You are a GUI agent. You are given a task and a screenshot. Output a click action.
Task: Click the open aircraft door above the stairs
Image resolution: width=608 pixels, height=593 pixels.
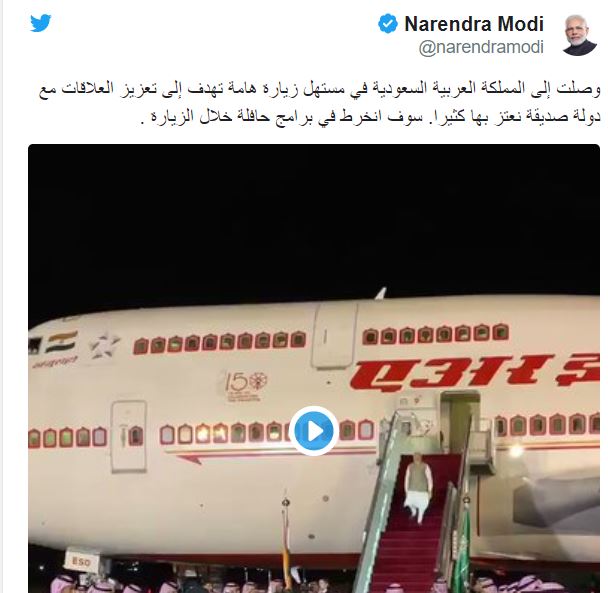click(460, 423)
